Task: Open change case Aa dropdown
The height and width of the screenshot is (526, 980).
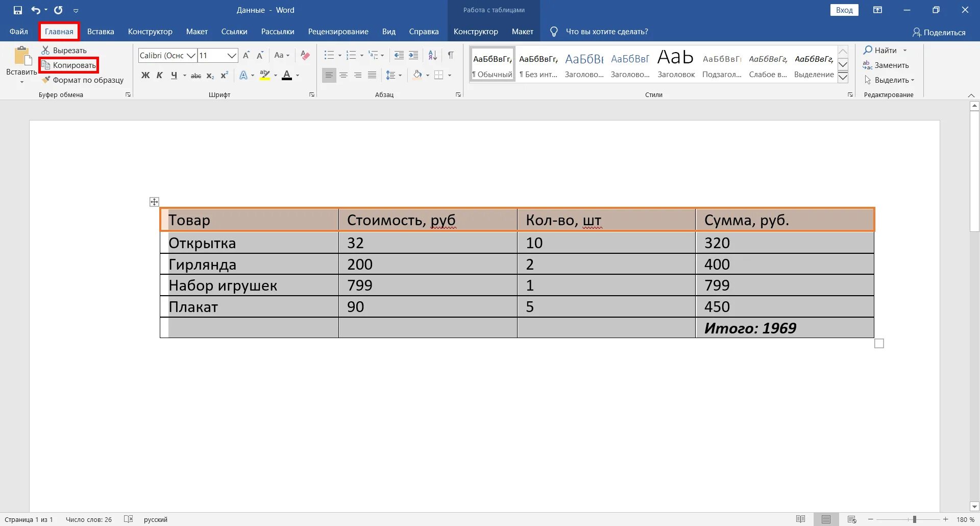Action: (x=282, y=55)
